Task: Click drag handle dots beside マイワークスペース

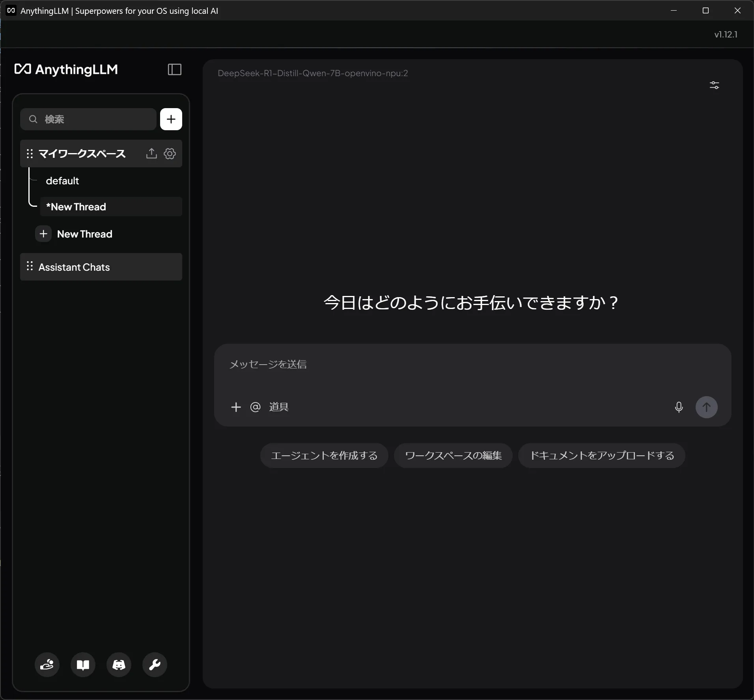Action: click(x=30, y=153)
